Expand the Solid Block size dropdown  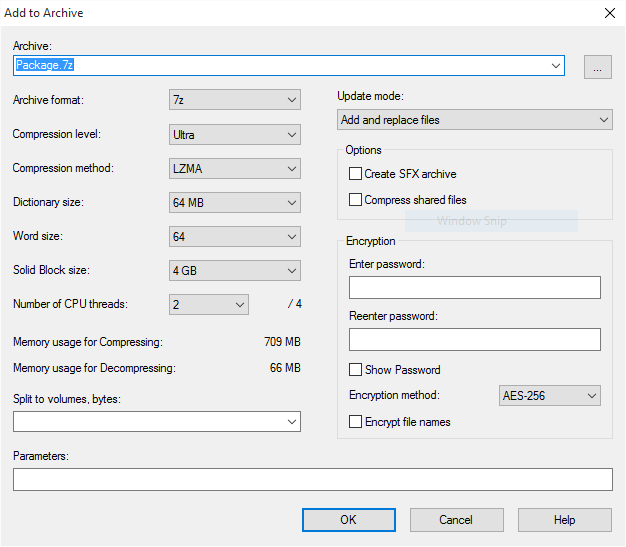(235, 271)
